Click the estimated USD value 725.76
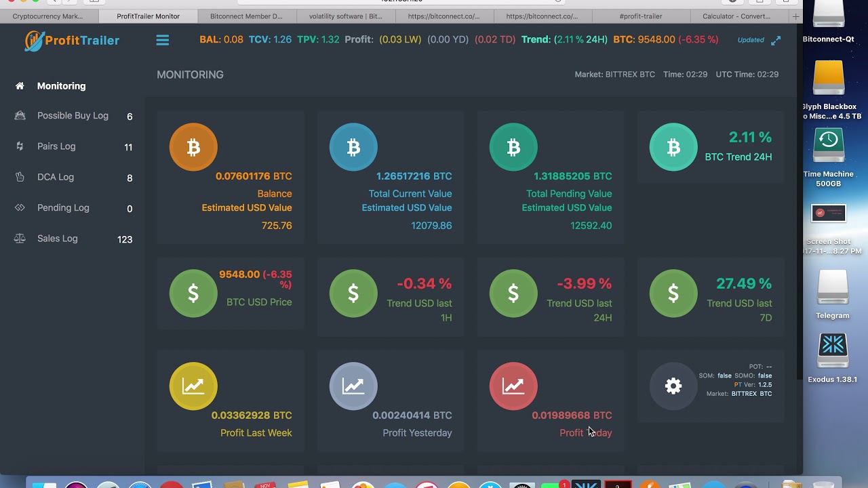 (277, 226)
